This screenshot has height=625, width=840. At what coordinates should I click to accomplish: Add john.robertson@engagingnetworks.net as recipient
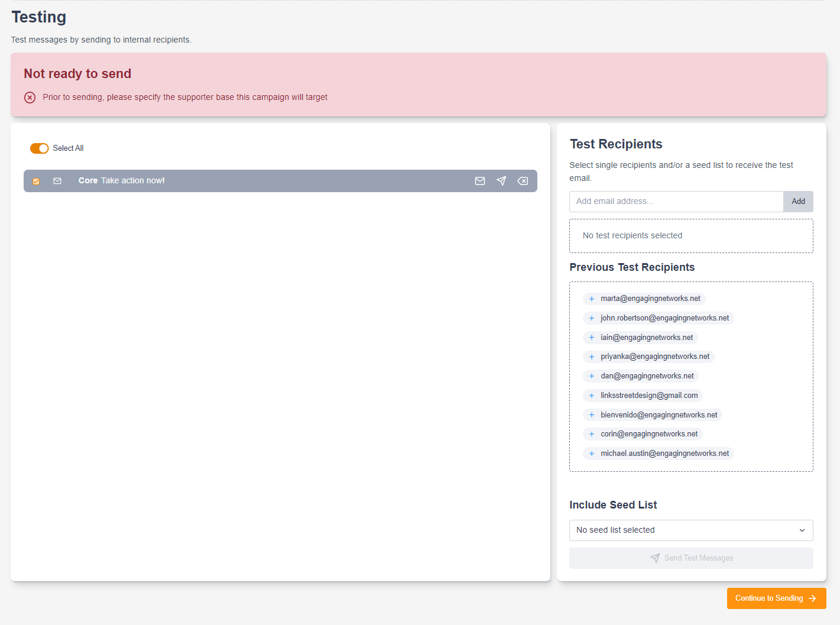591,318
